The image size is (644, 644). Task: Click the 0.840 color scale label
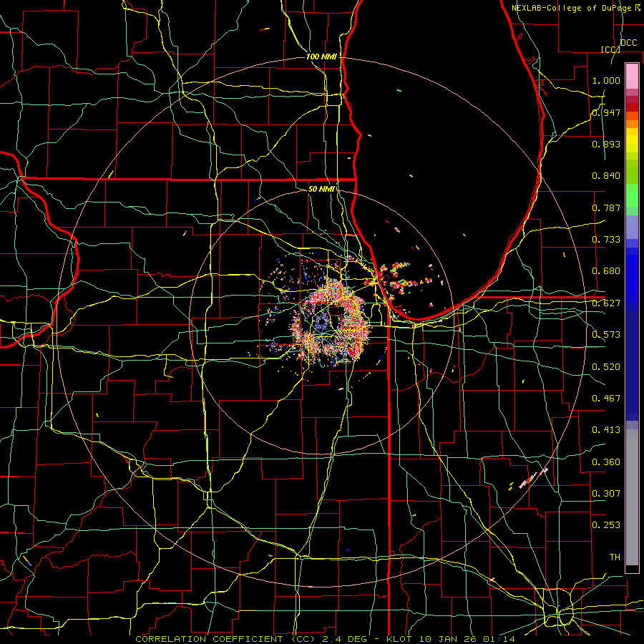[x=606, y=176]
